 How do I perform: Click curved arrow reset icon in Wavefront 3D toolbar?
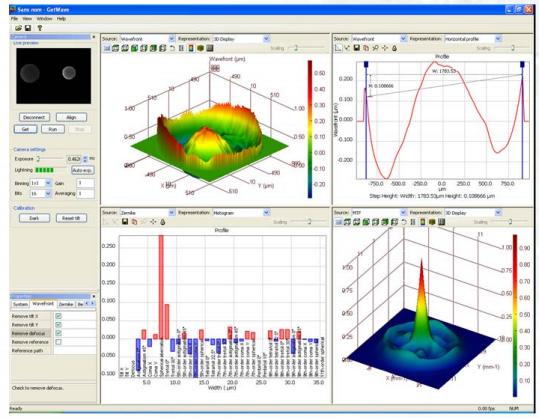click(x=172, y=48)
